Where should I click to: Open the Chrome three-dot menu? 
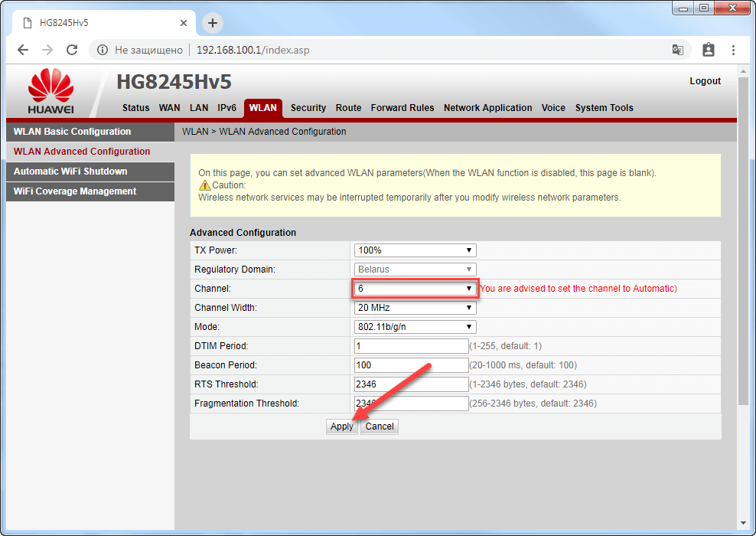pos(735,50)
